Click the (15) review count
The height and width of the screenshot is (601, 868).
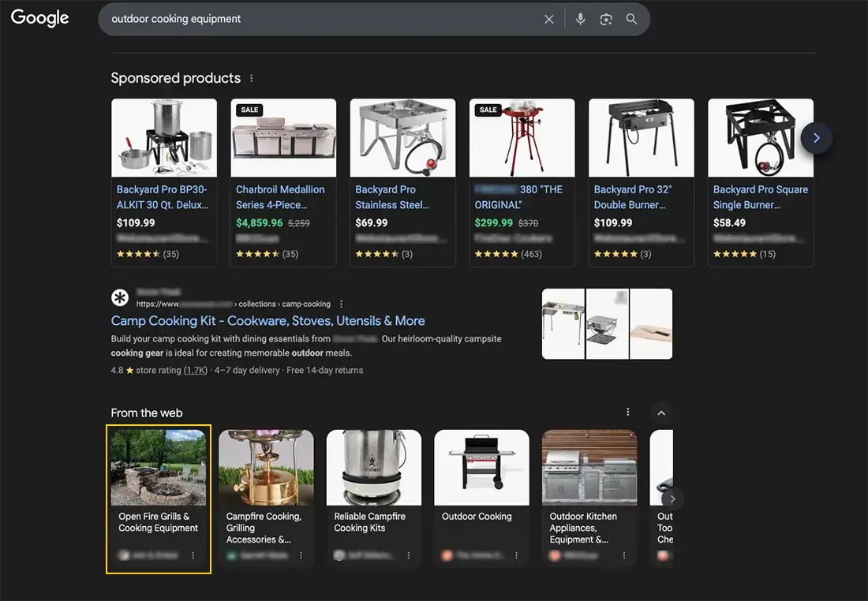[x=767, y=254]
